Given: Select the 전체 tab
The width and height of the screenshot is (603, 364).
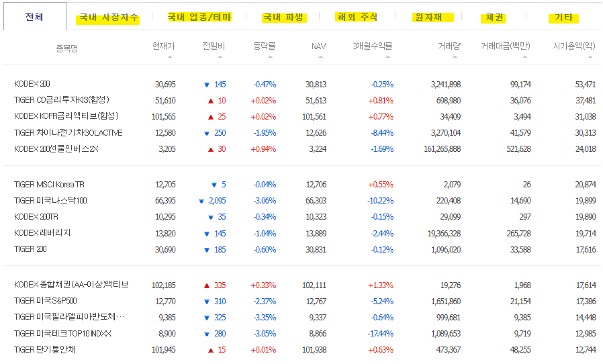Looking at the screenshot, I should [x=34, y=17].
